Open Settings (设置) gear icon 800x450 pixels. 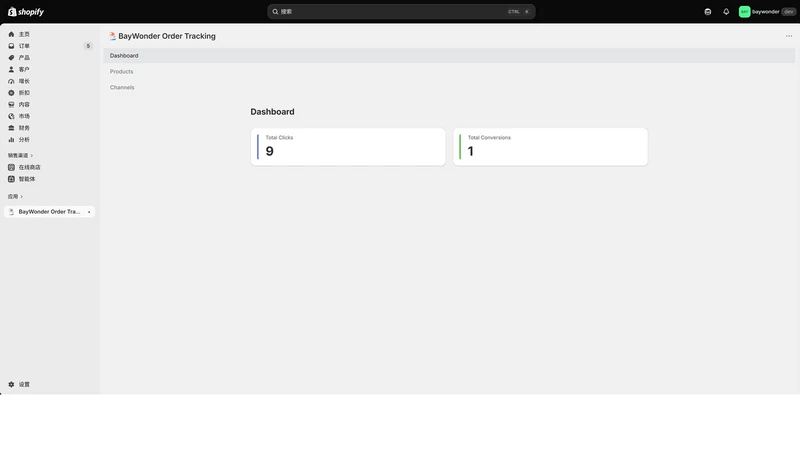[x=11, y=385]
